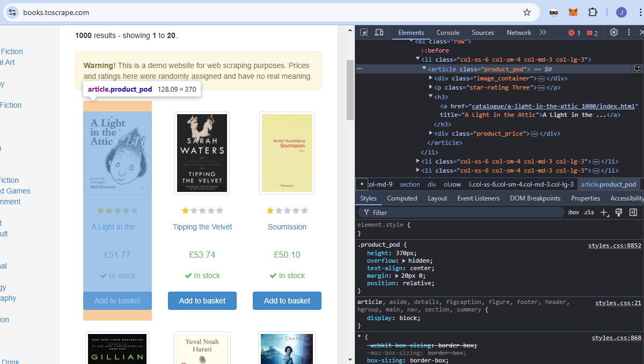The width and height of the screenshot is (644, 364).
Task: Toggle the .cls class editor
Action: (x=588, y=212)
